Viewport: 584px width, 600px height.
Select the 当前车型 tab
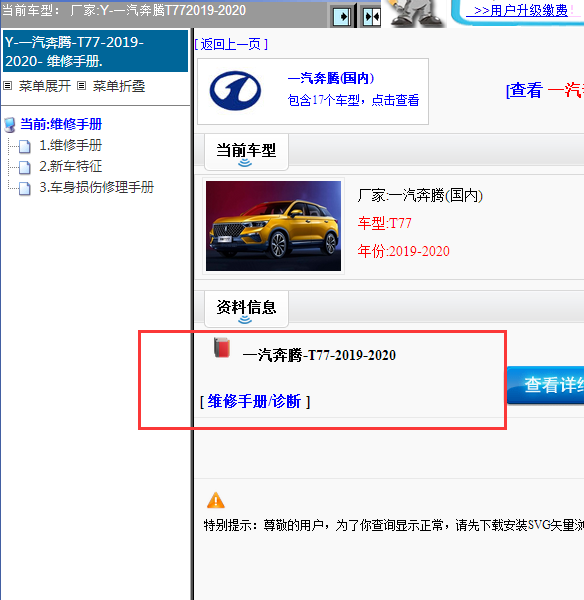pos(246,152)
